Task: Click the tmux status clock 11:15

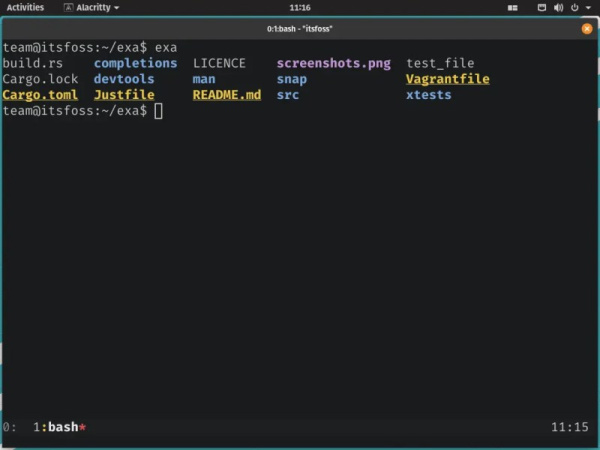Action: (x=569, y=427)
